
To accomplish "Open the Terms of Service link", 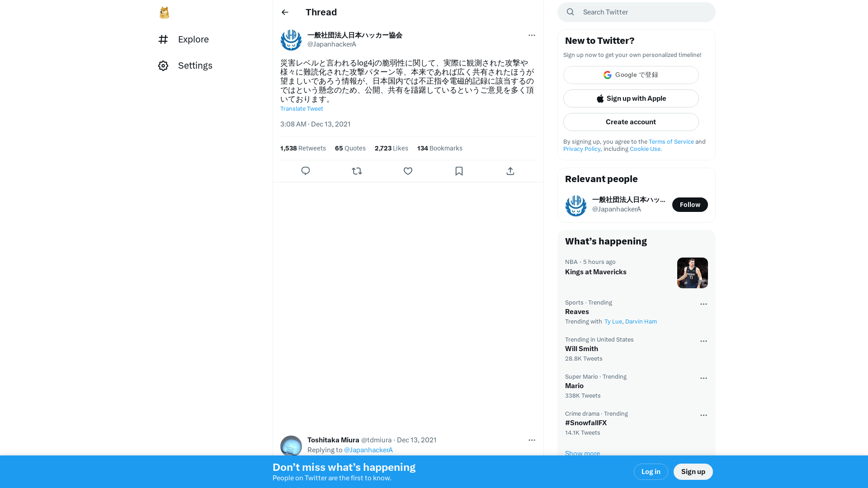I will 671,142.
